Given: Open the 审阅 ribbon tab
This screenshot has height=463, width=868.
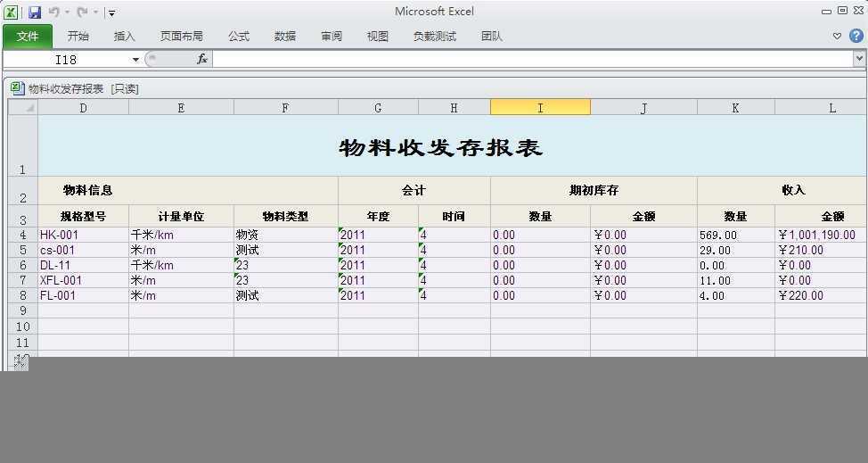Looking at the screenshot, I should coord(332,37).
